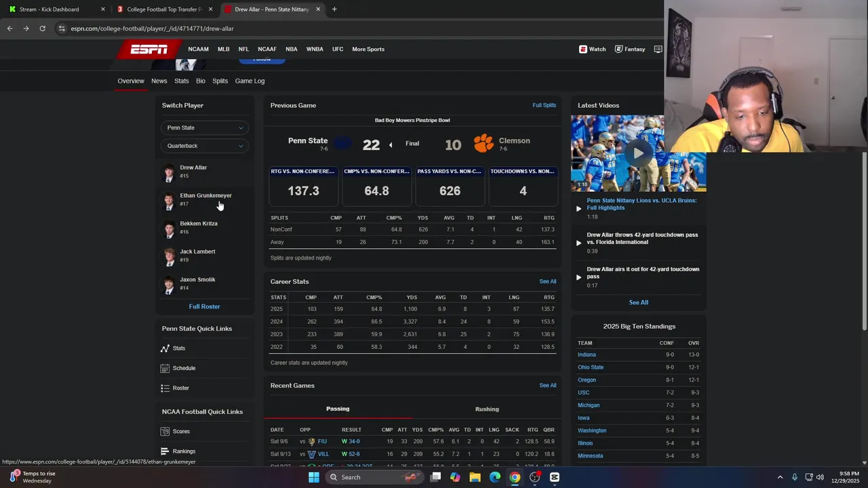
Task: Open File Explorer from the taskbar
Action: pos(475,477)
